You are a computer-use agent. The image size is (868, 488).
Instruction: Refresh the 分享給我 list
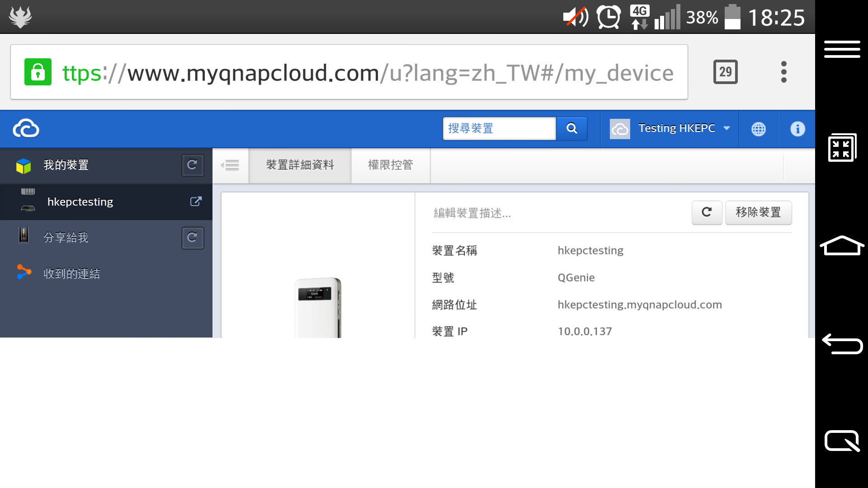pos(193,238)
